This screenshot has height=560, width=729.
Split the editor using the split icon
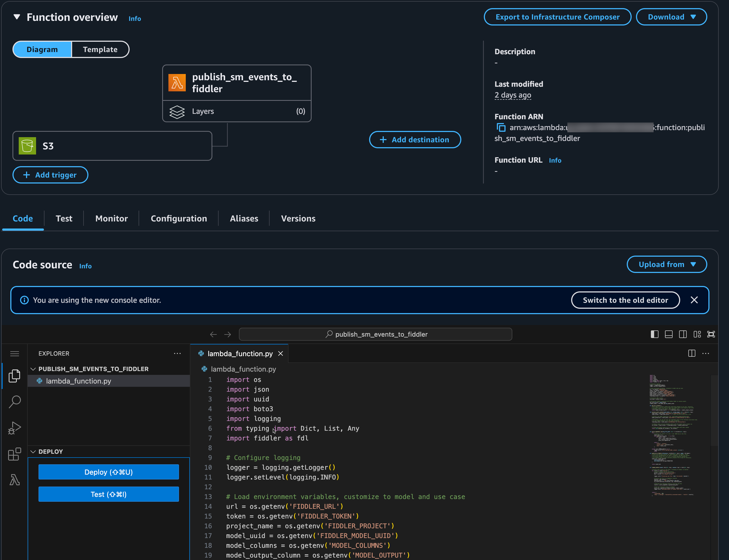691,353
